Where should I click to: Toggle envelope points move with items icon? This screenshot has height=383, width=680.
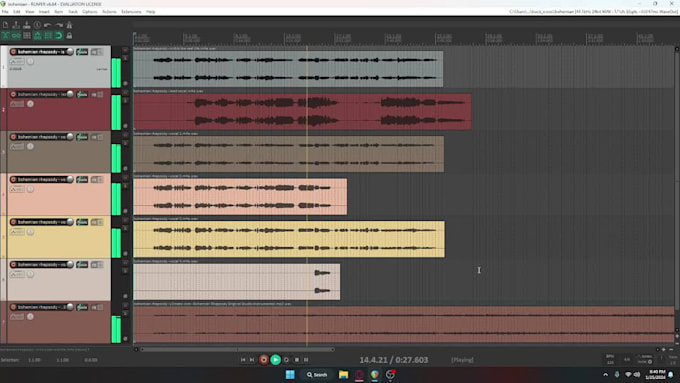37,36
